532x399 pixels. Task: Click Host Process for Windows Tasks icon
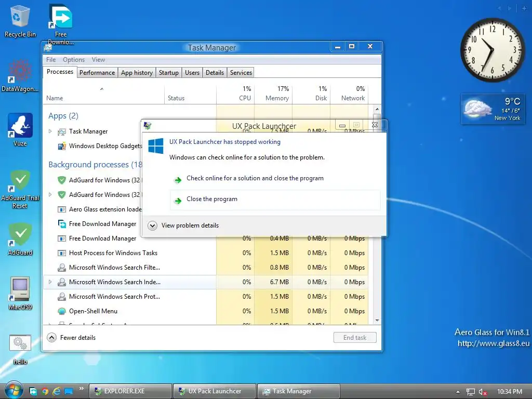[62, 253]
